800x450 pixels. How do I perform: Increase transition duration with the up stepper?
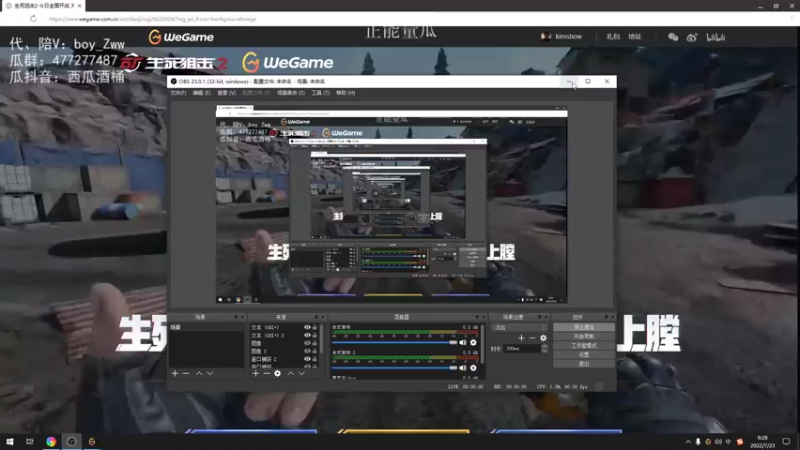(x=544, y=346)
